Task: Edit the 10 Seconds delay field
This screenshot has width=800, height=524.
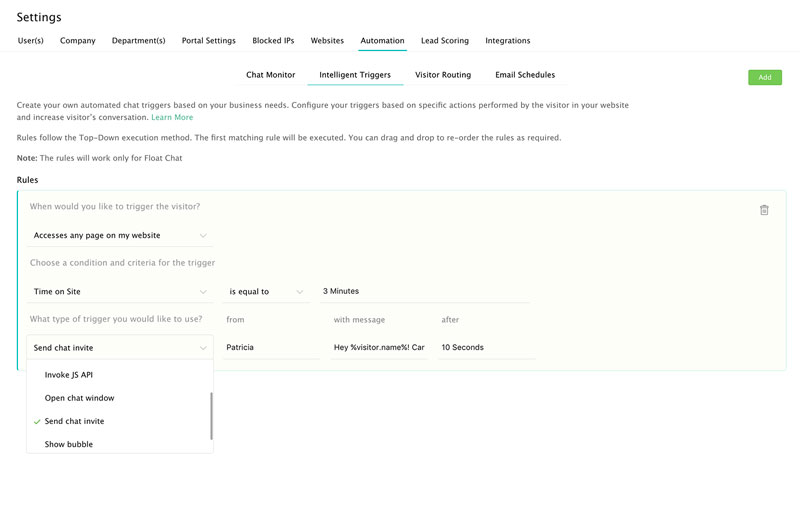Action: click(487, 347)
